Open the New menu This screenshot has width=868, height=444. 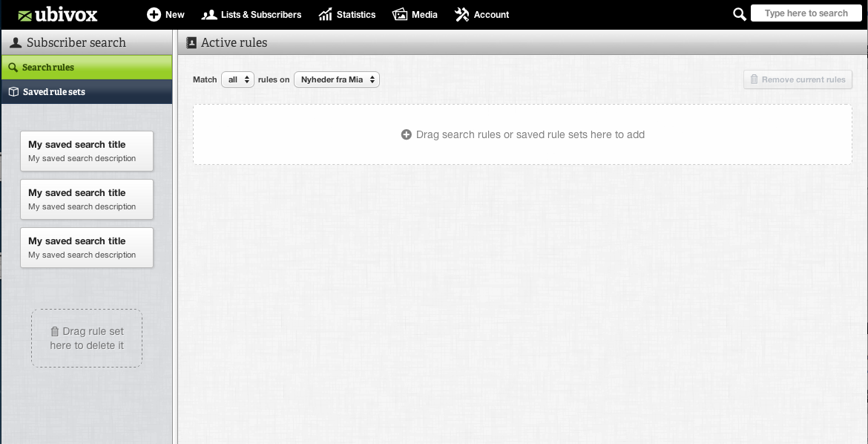(x=165, y=14)
